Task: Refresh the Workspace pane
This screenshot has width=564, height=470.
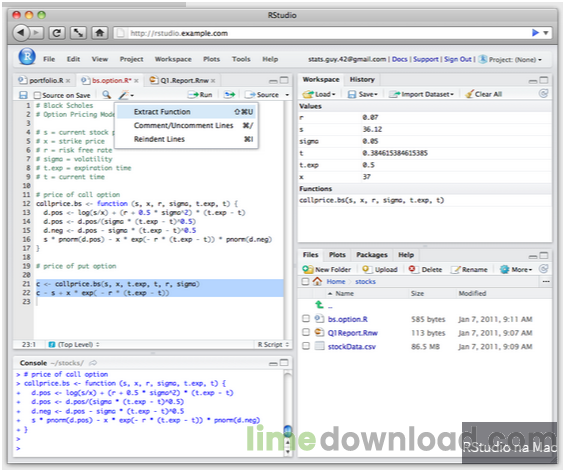Action: 543,94
